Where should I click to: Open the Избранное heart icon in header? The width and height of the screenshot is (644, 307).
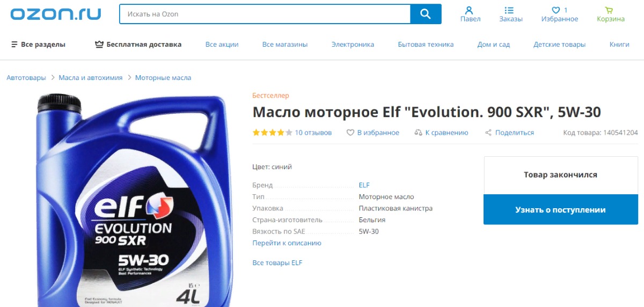pos(556,10)
